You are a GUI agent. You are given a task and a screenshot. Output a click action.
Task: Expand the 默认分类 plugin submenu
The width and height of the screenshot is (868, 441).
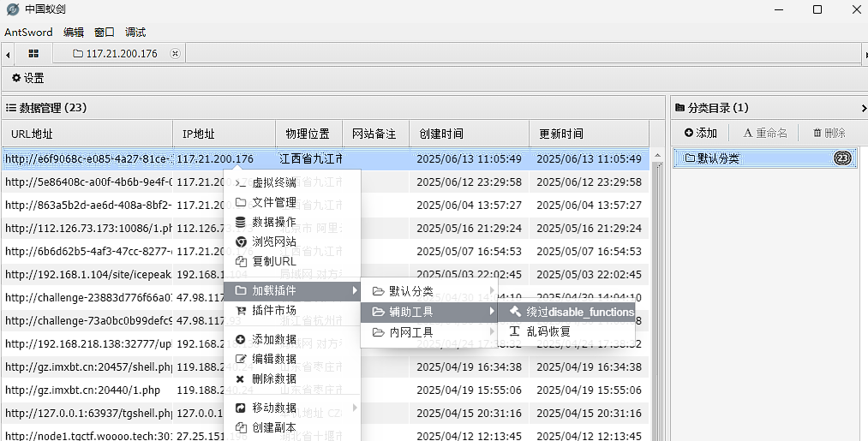pos(429,291)
